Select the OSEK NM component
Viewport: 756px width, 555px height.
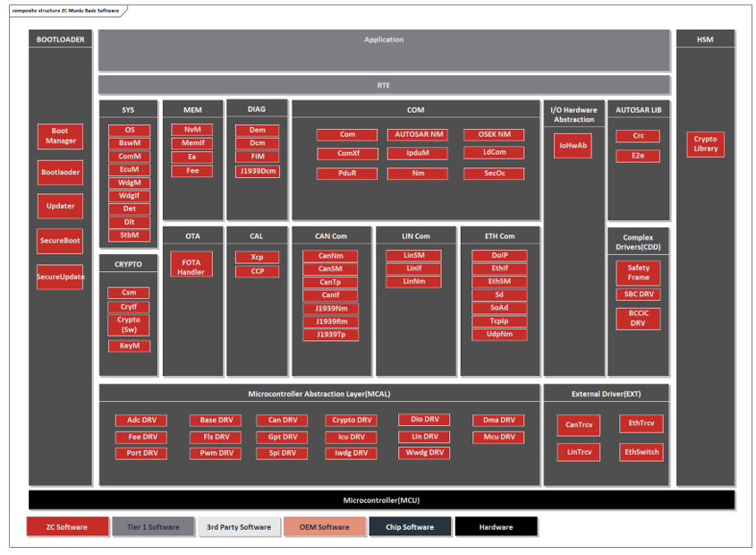pos(494,134)
